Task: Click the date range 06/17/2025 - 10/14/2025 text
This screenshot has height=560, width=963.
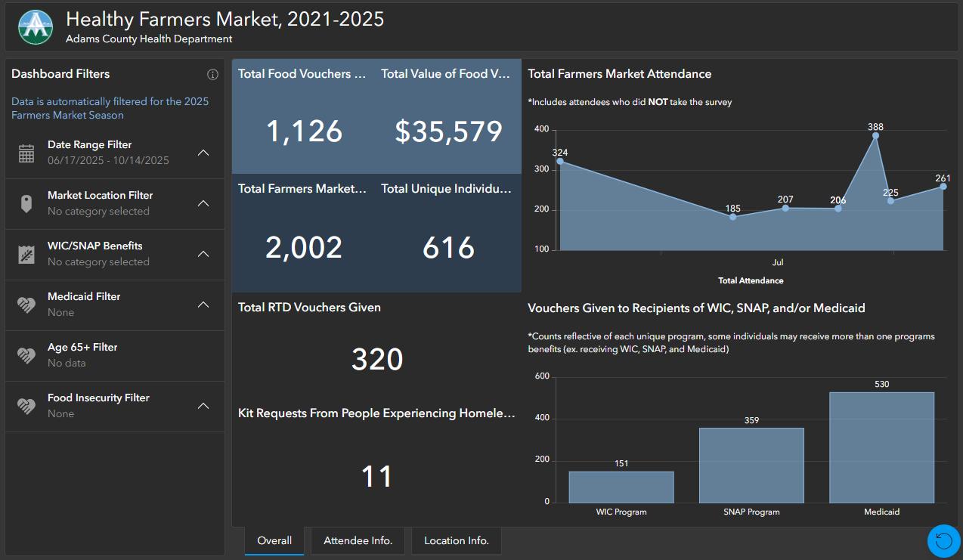Action: click(108, 160)
